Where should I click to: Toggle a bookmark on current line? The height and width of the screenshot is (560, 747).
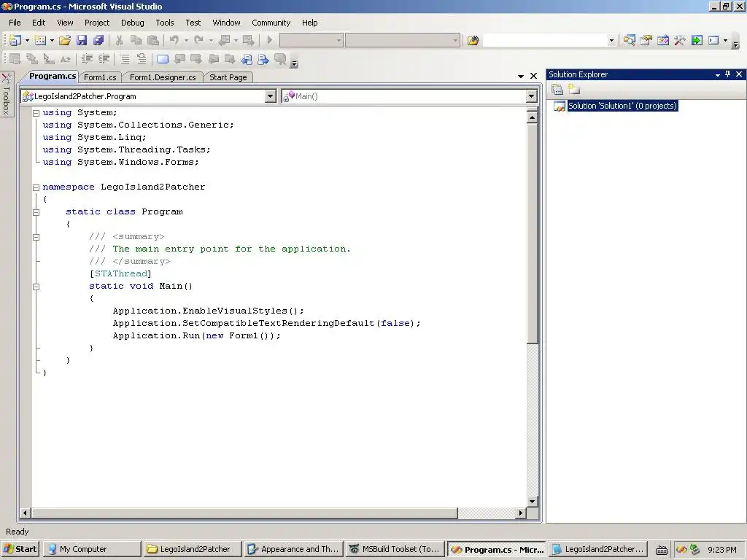tap(163, 59)
